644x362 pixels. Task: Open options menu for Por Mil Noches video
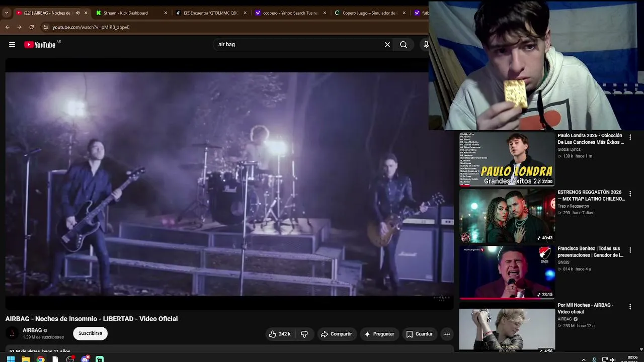pyautogui.click(x=630, y=307)
